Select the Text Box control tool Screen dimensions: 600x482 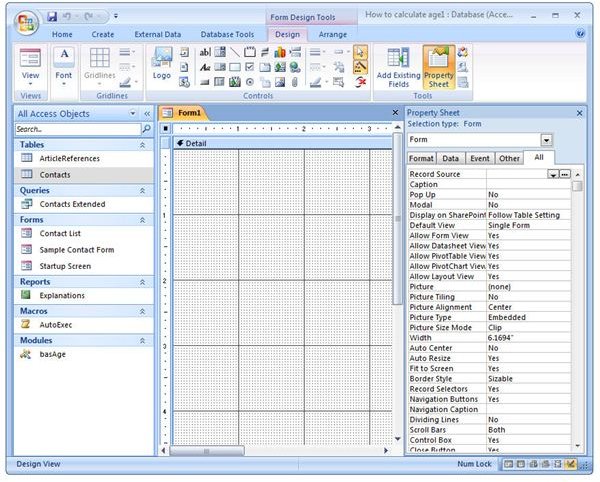(x=205, y=52)
